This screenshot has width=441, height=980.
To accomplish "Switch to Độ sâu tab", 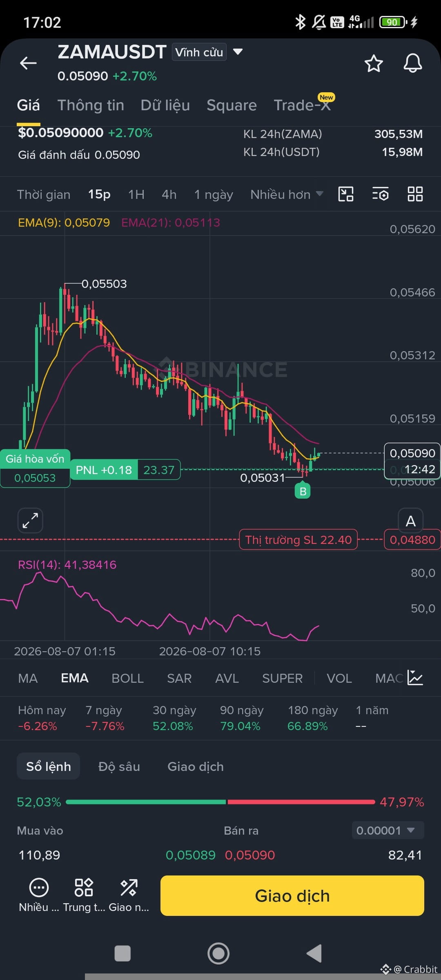I will [x=119, y=766].
